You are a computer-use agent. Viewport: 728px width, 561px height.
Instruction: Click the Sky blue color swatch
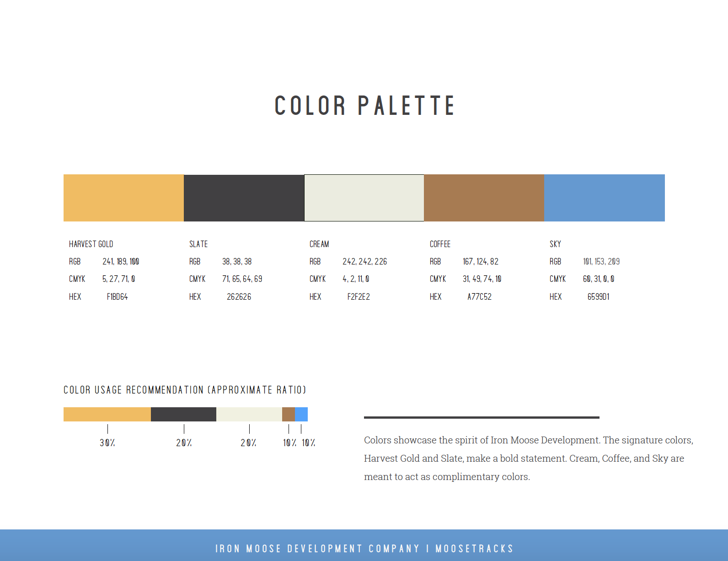point(605,198)
